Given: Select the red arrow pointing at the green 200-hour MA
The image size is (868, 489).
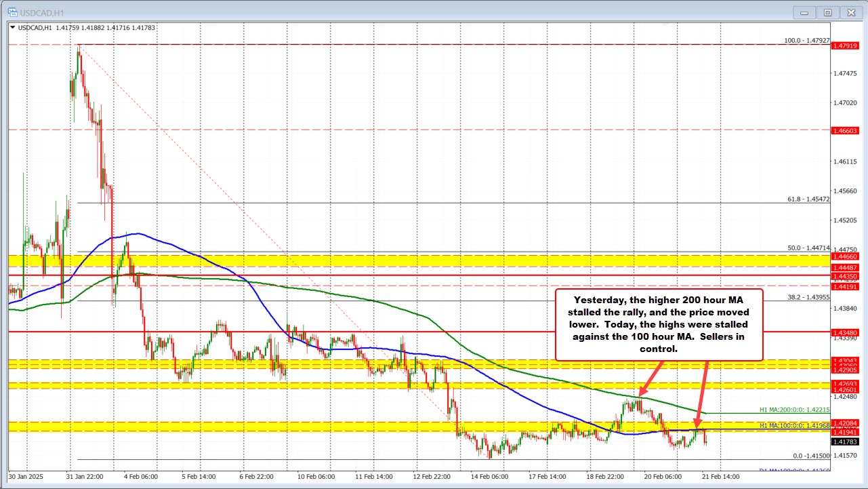Looking at the screenshot, I should [649, 377].
